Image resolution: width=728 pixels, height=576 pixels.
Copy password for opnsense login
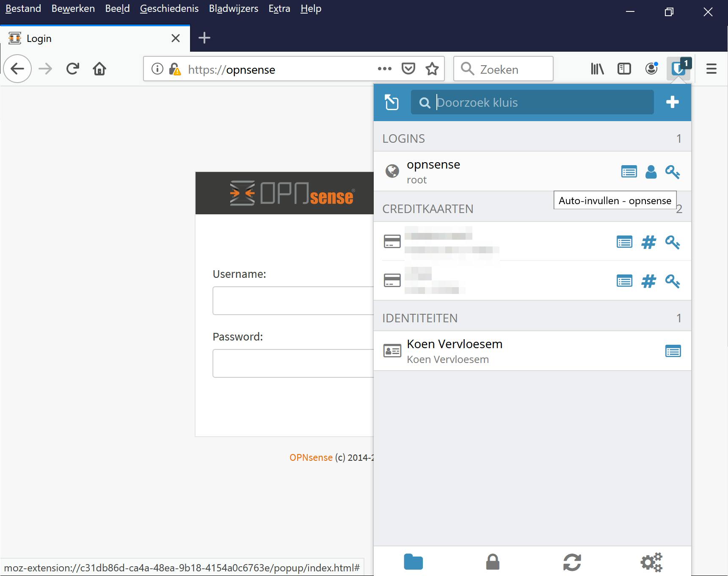tap(673, 172)
